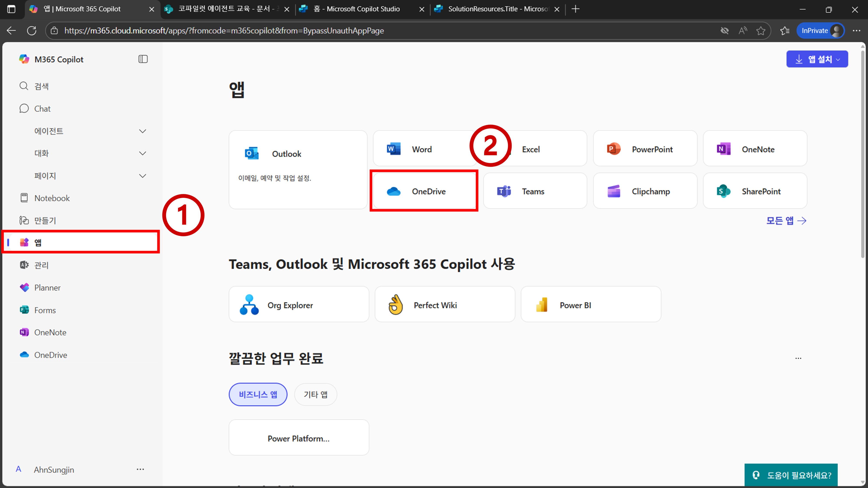Toggle the sidebar collapse panel icon
868x488 pixels.
143,59
